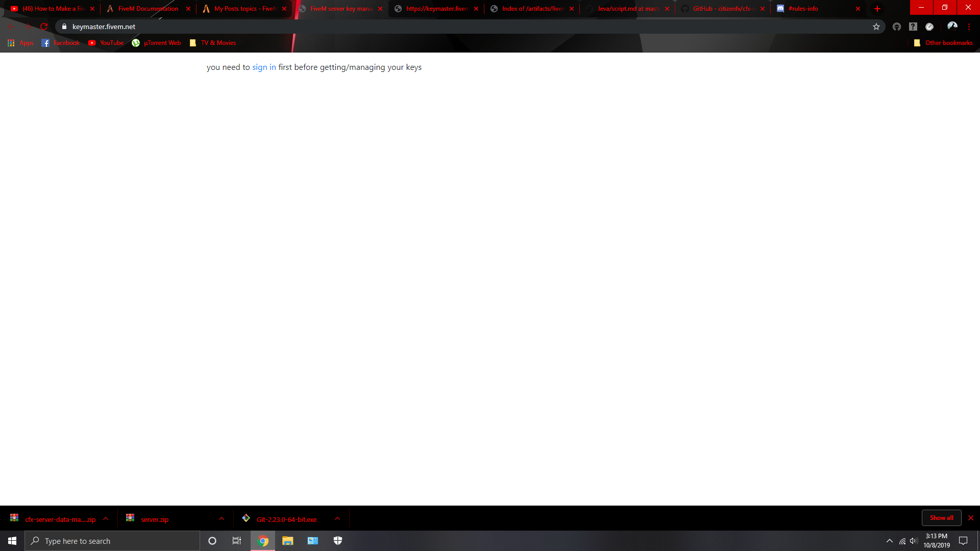Reload the page with the refresh icon

click(44, 27)
